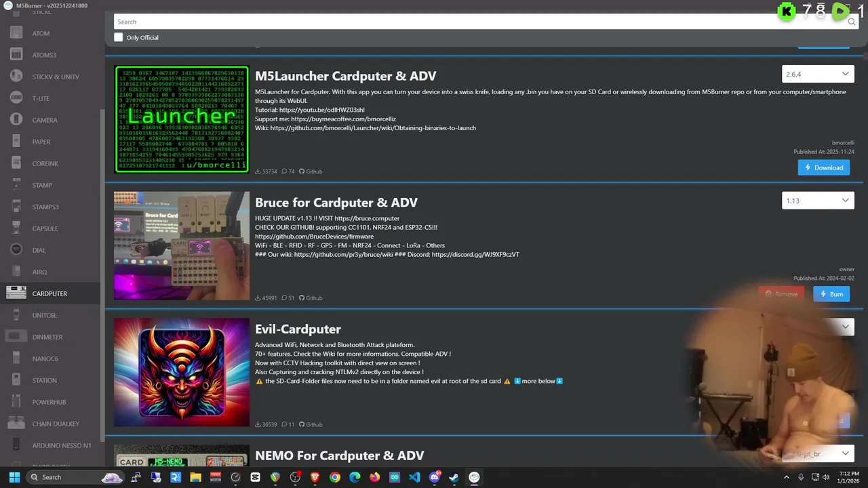Select the STAMPS3 device icon
The height and width of the screenshot is (488, 868).
pos(16,207)
